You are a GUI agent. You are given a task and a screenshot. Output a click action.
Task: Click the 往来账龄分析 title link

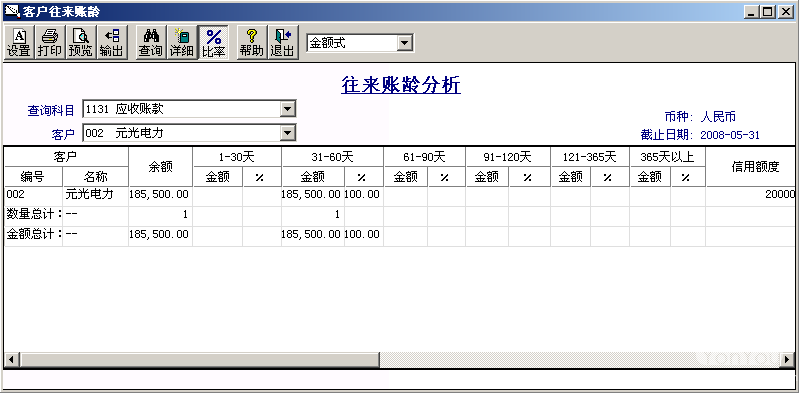401,85
